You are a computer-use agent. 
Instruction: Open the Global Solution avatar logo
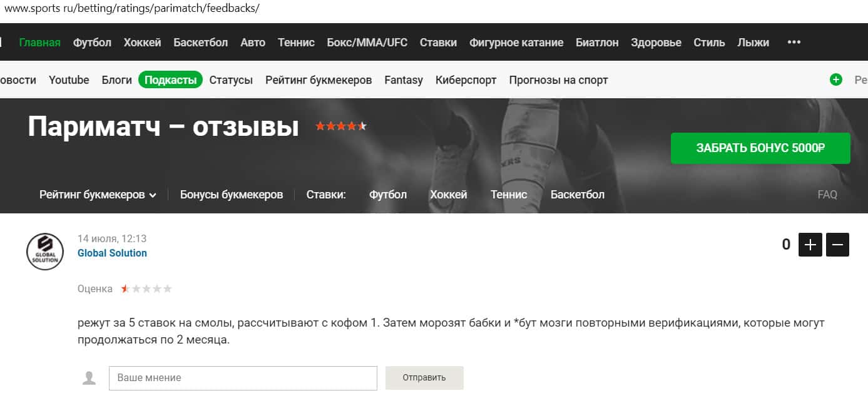[x=45, y=252]
